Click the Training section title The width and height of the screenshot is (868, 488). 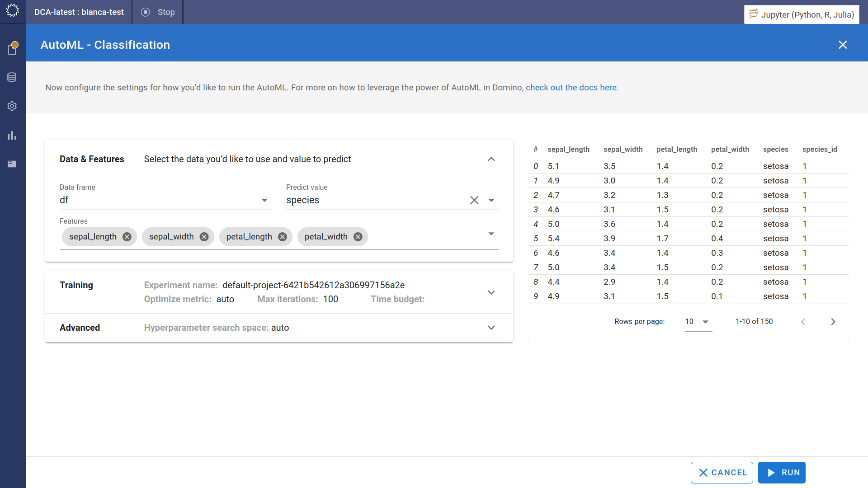point(76,285)
